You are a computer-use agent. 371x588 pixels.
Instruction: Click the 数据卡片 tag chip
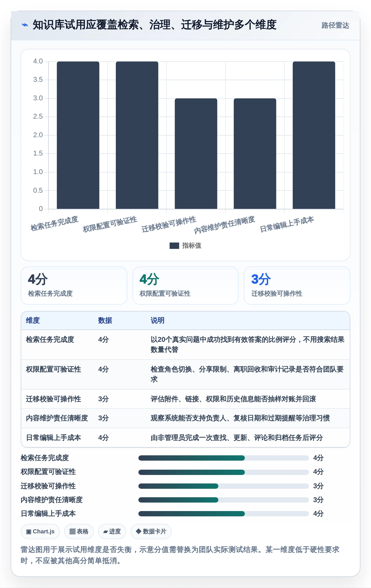[151, 531]
